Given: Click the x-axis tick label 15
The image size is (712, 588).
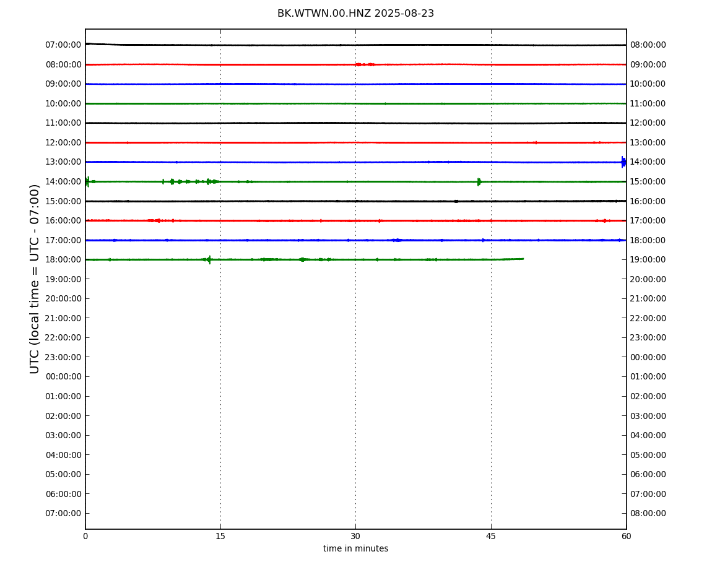Looking at the screenshot, I should point(220,536).
